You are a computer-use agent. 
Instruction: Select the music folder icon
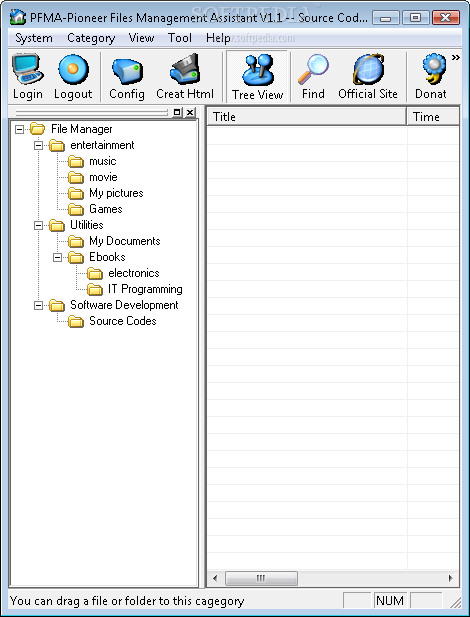76,161
